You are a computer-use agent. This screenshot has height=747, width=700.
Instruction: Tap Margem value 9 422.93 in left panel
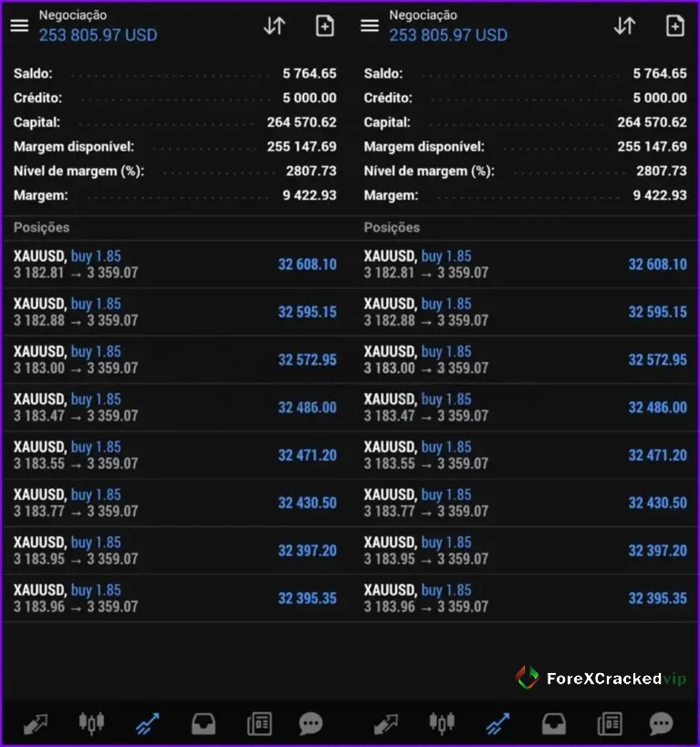click(x=309, y=195)
